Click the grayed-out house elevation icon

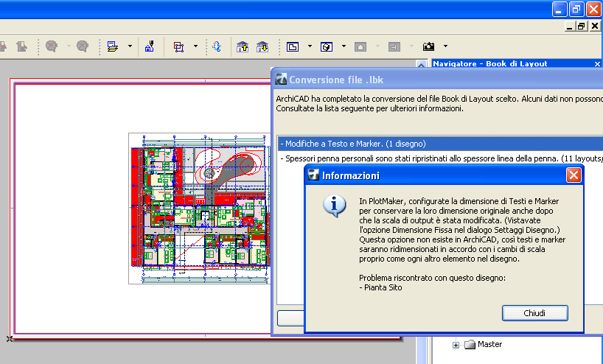(x=360, y=47)
